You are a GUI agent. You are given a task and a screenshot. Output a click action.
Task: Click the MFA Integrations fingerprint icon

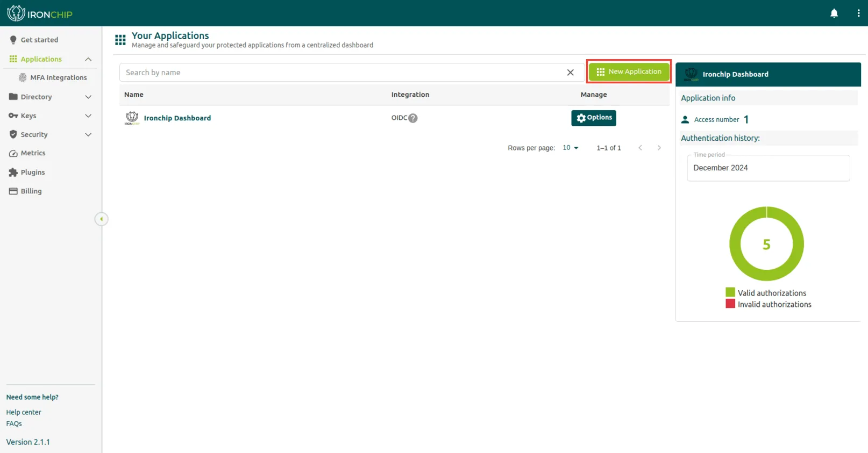[x=23, y=77]
